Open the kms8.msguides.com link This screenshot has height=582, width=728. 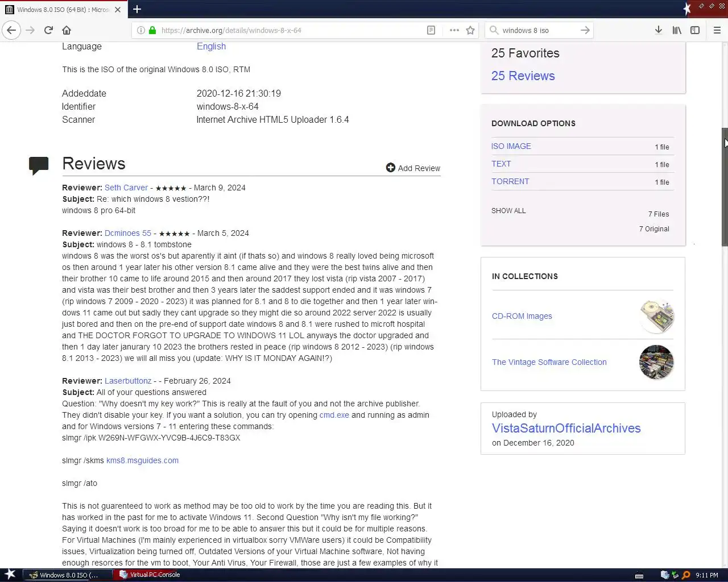[142, 460]
